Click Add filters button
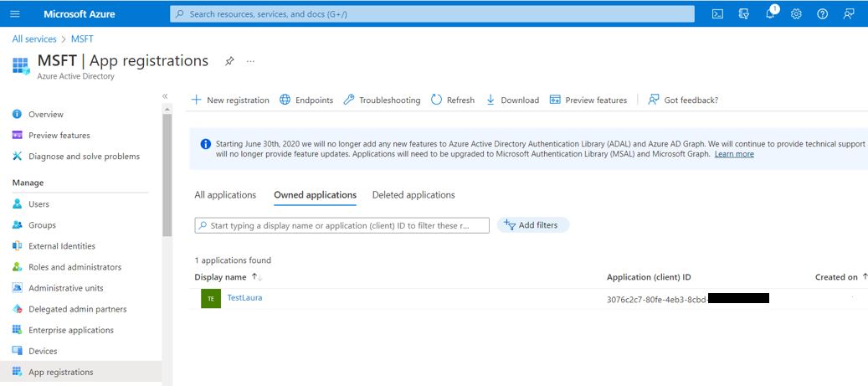 (x=533, y=225)
